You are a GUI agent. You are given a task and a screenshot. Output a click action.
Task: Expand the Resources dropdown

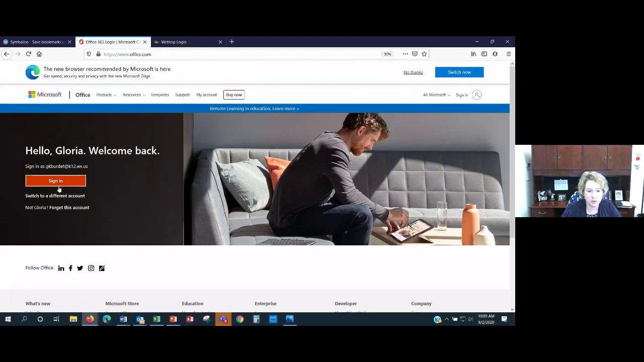pyautogui.click(x=134, y=95)
